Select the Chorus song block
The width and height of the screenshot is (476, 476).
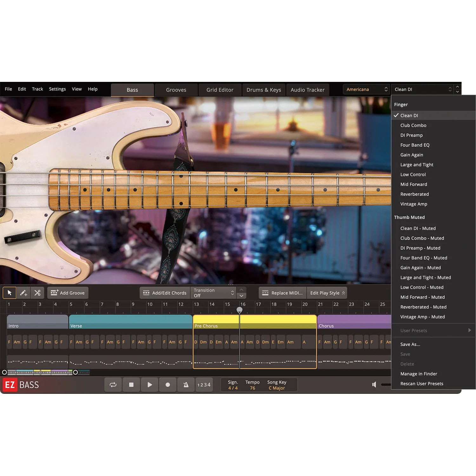point(354,322)
